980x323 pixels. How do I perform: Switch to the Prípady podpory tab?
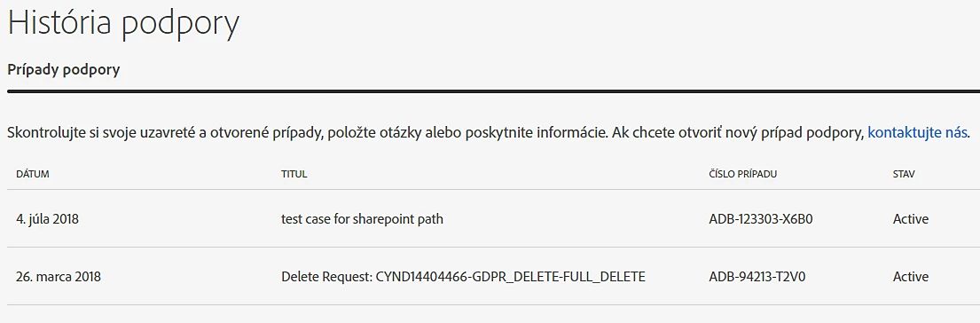click(x=63, y=69)
